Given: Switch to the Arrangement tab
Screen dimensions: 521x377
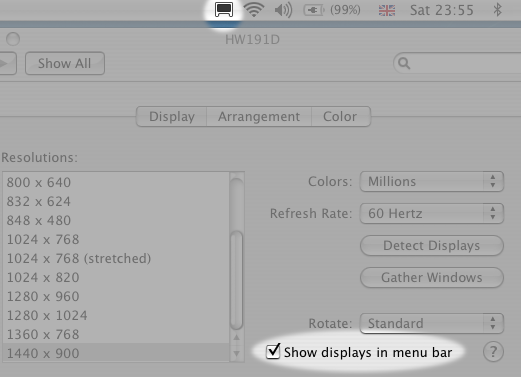Looking at the screenshot, I should (x=259, y=117).
